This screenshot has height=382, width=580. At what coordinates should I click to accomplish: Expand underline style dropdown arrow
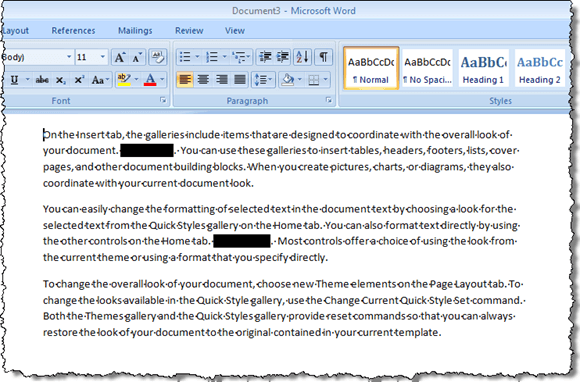tap(27, 80)
